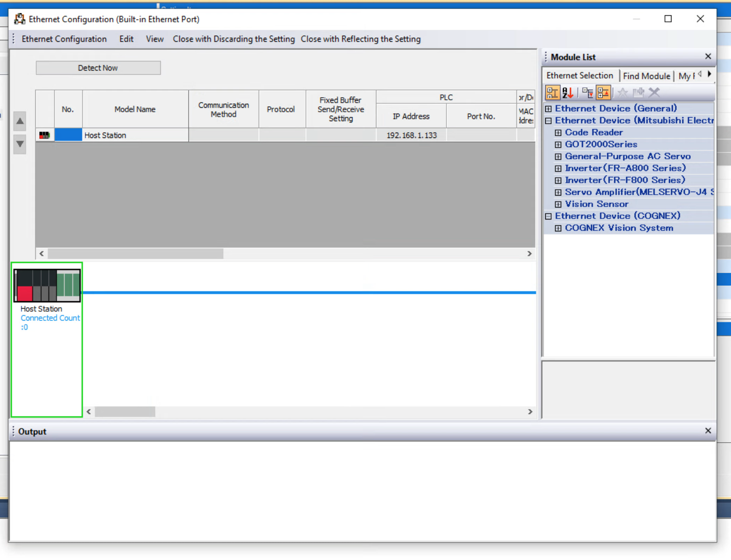
Task: Click the diagram view horizontal scrollbar thumb
Action: 125,412
